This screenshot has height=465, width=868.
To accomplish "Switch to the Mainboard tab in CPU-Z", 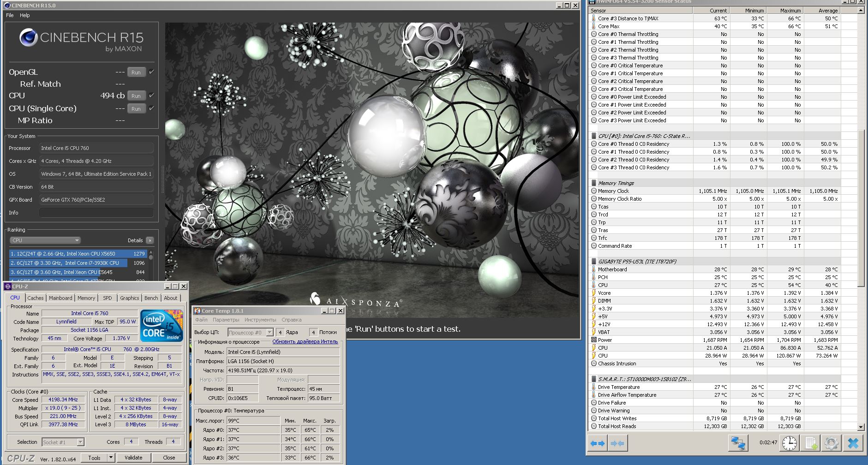I will pos(60,298).
